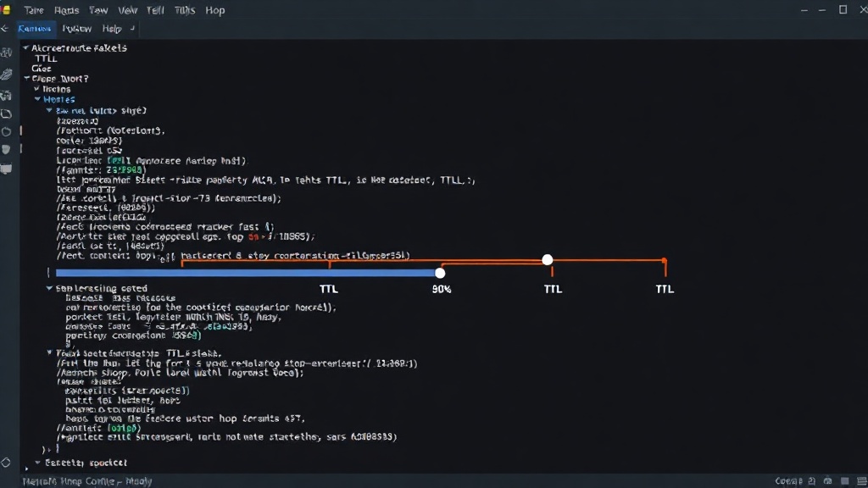Viewport: 868px width, 488px height.
Task: Collapse the section below the blue progress bar
Action: click(49, 288)
